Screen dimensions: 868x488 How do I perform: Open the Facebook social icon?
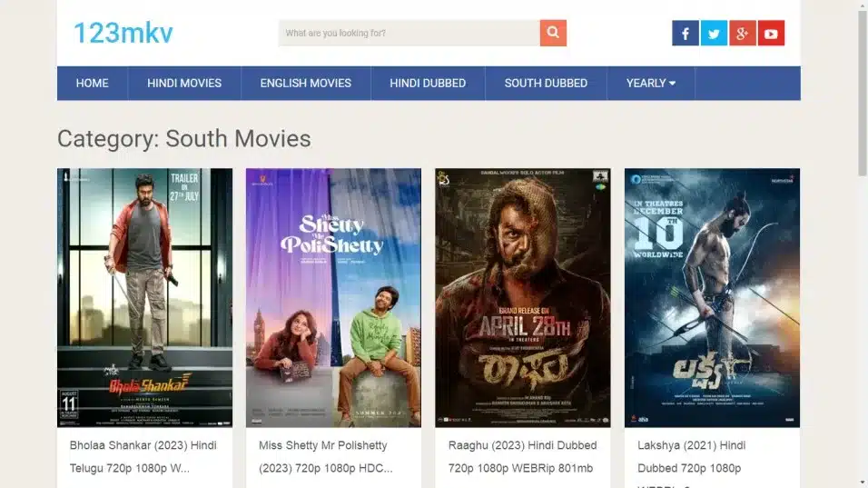pyautogui.click(x=686, y=34)
